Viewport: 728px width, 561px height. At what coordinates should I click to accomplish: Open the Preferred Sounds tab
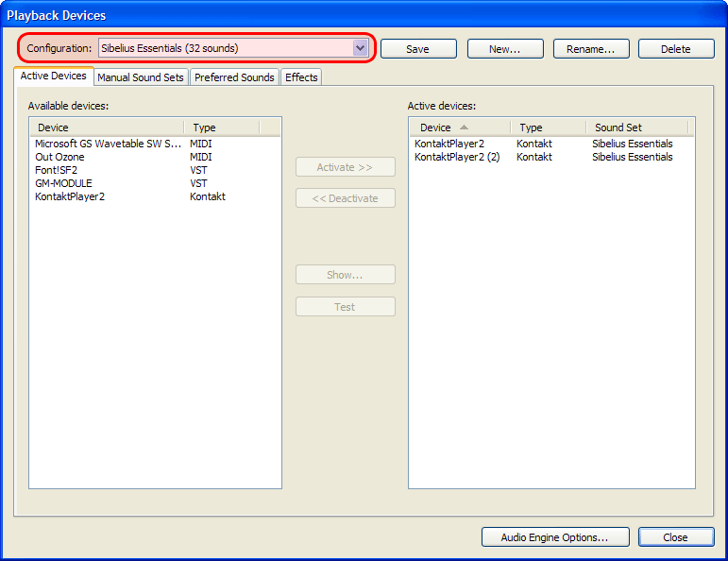point(234,77)
